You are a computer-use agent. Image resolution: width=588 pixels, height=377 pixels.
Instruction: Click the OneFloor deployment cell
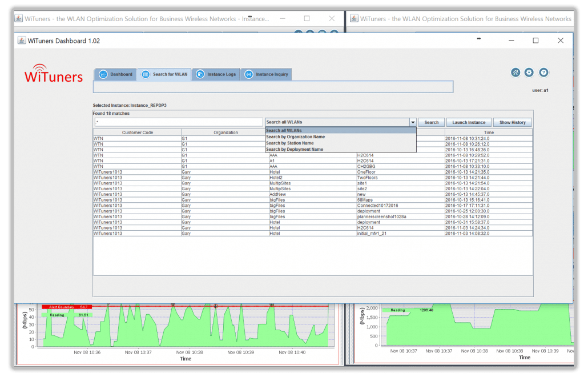401,172
